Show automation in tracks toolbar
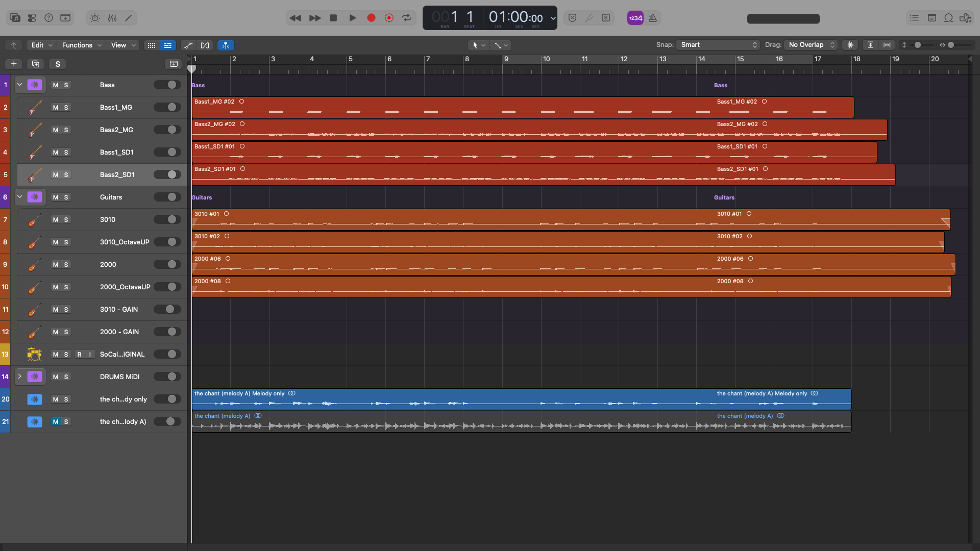This screenshot has height=551, width=980. point(188,45)
